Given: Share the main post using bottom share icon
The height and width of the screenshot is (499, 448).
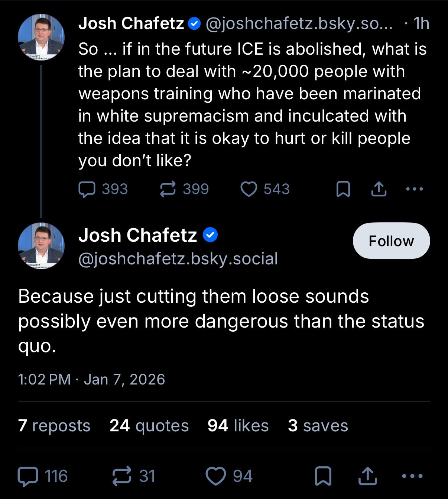Looking at the screenshot, I should click(x=367, y=476).
